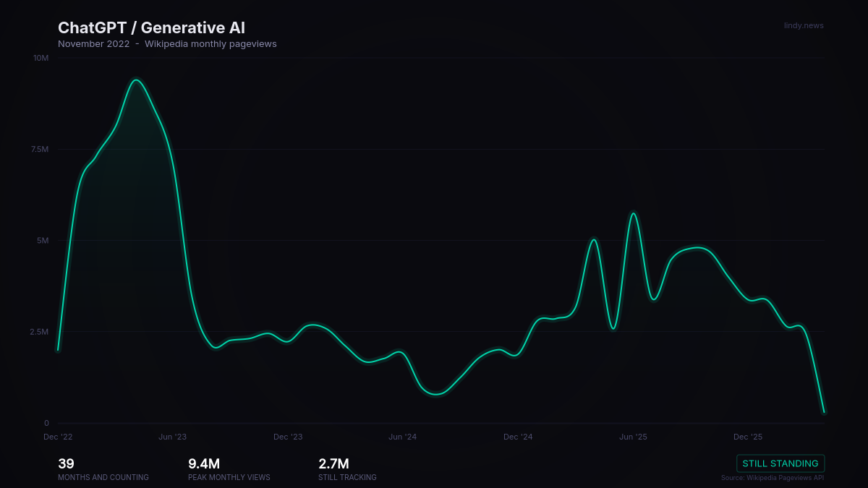The height and width of the screenshot is (488, 868).
Task: Select the "PEAK MONTHLY VIEWS" caption
Action: (229, 477)
